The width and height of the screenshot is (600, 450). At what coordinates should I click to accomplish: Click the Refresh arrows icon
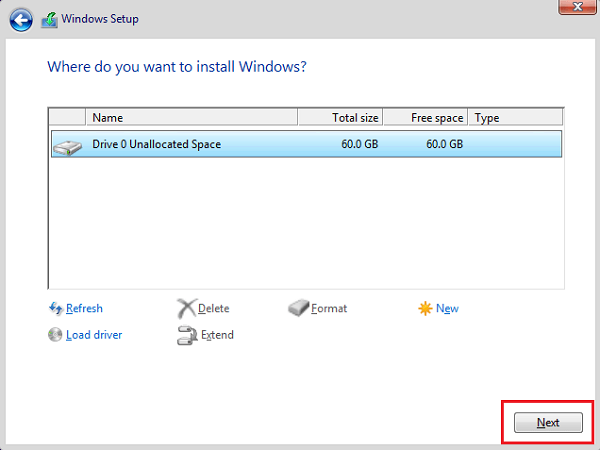tap(56, 308)
